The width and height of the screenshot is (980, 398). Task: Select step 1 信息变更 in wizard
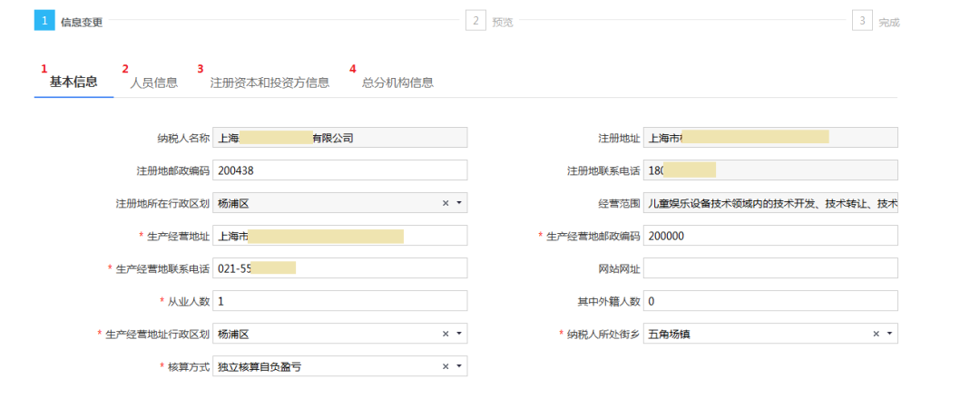click(69, 21)
